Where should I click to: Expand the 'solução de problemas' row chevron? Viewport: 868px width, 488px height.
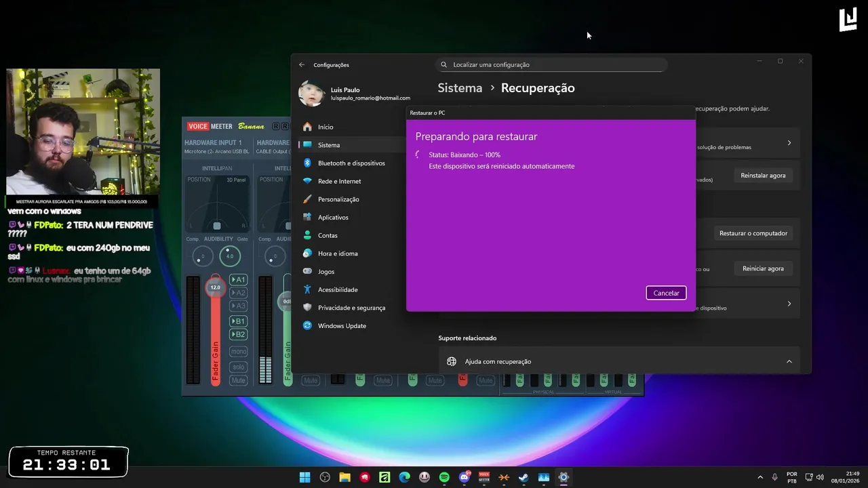coord(789,143)
